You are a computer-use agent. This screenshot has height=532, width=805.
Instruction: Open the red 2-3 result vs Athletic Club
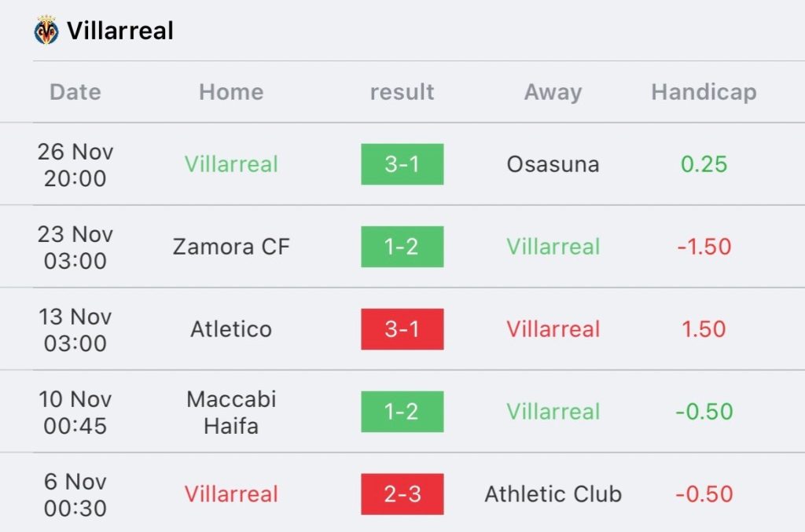coord(402,494)
